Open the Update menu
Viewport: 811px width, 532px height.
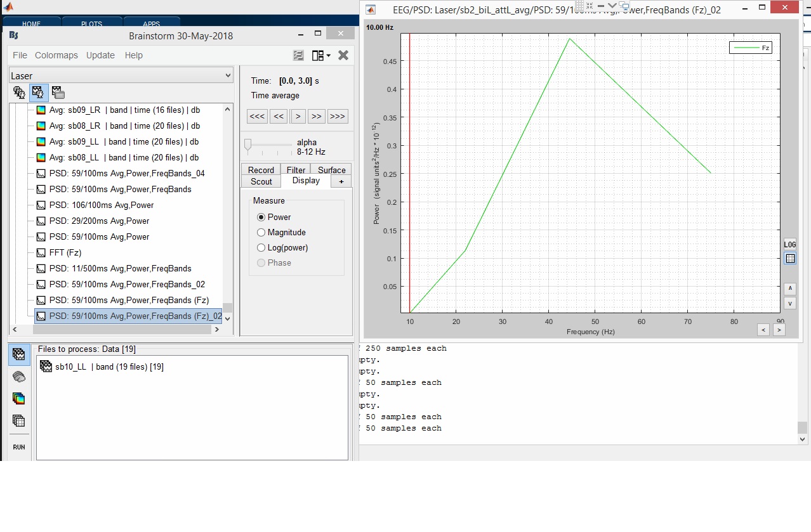click(x=100, y=55)
